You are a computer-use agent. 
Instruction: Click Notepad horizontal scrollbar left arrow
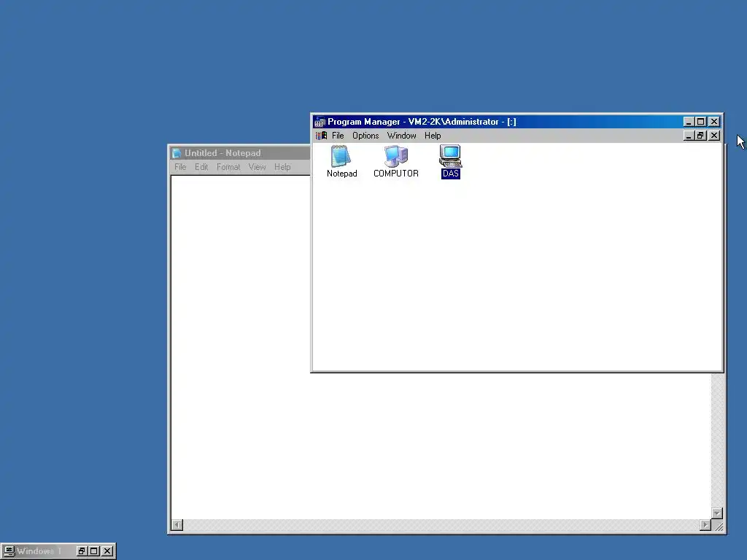[177, 525]
